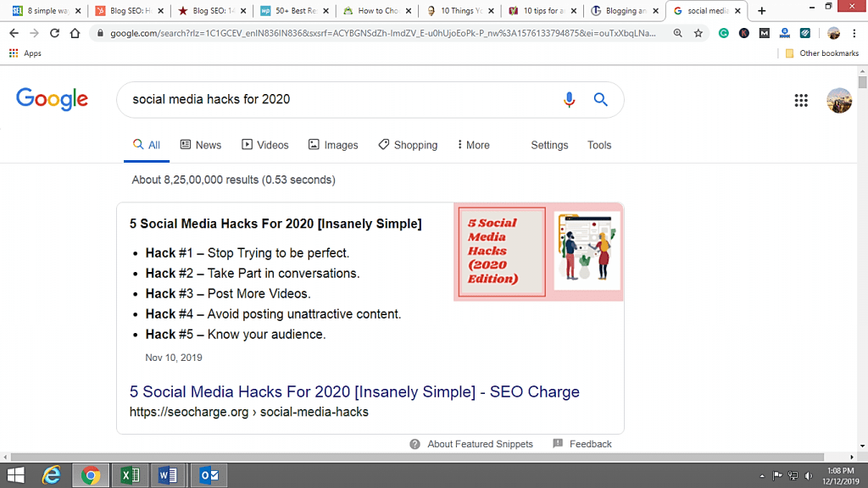
Task: Switch to the 'Blogging an' browser tab
Action: [625, 10]
